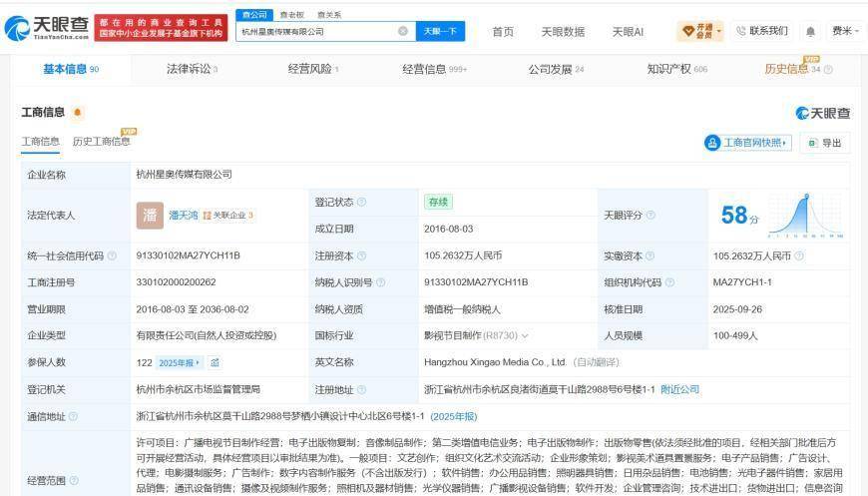Open the 开通会员 VIP dropdown
Screen dimensions: 868x496
coord(700,32)
